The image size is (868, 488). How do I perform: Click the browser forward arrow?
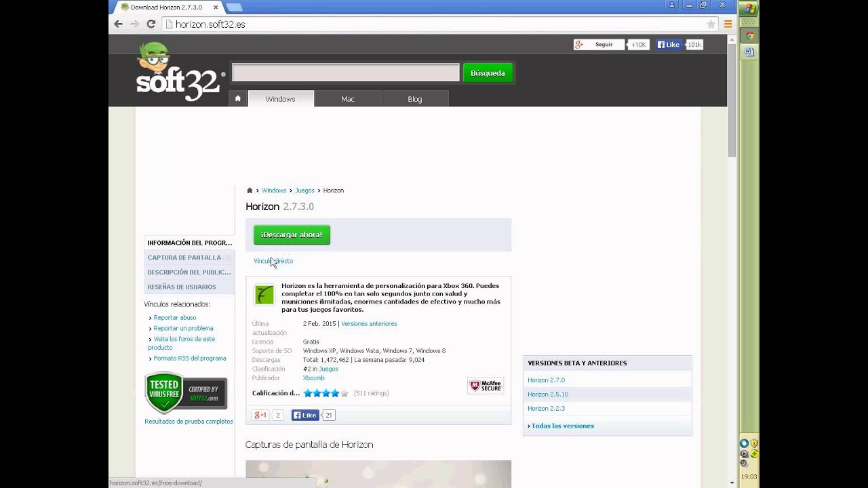coord(135,24)
